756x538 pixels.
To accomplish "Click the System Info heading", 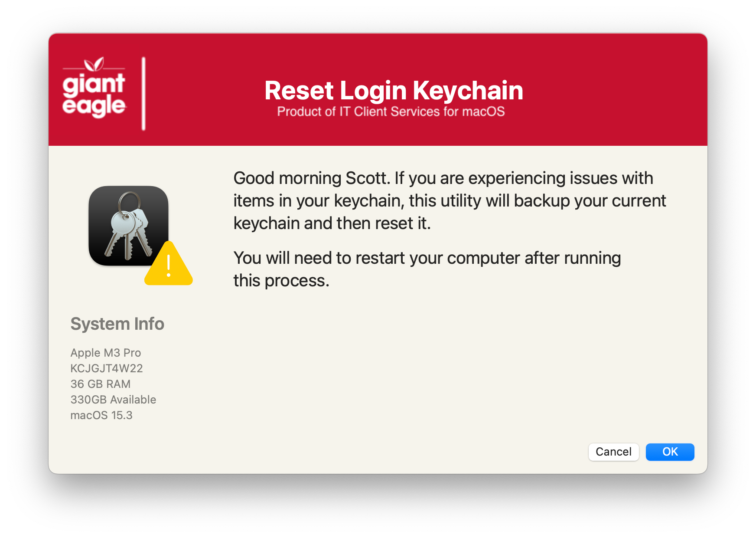I will tap(117, 324).
